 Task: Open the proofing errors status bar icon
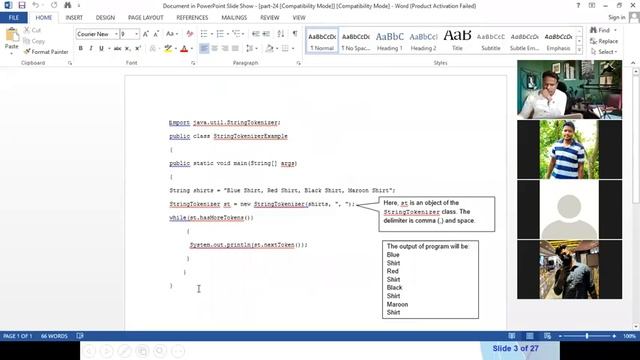click(x=80, y=336)
